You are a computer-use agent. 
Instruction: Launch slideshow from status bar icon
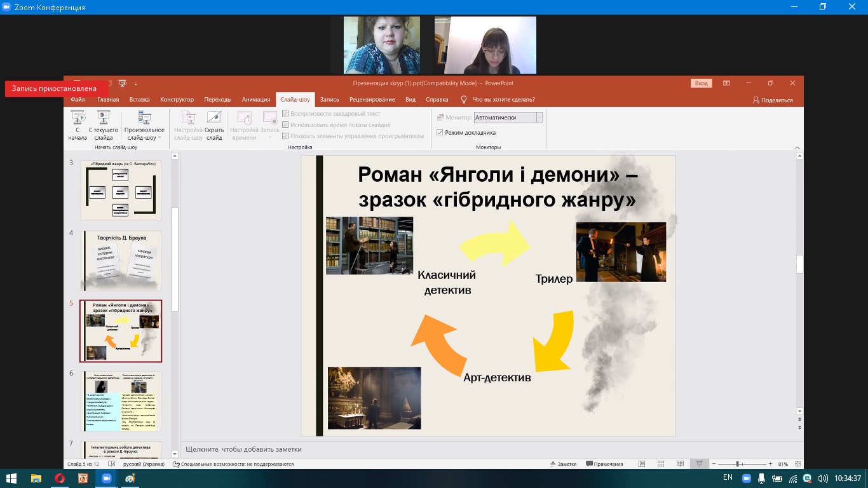tap(700, 464)
